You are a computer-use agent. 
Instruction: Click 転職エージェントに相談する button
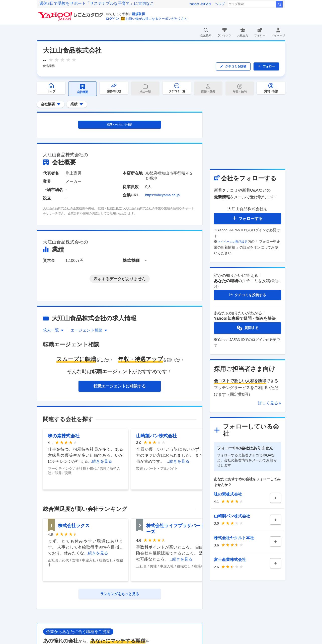(120, 386)
